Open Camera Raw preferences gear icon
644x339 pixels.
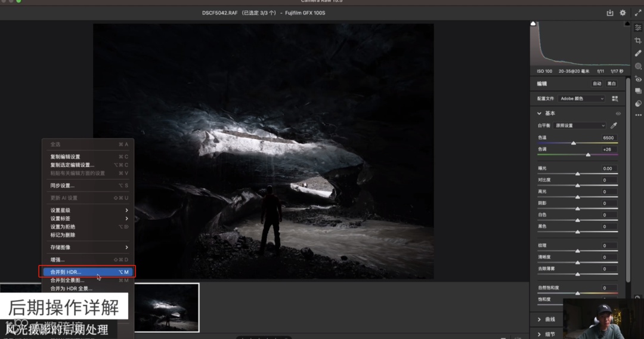[623, 13]
